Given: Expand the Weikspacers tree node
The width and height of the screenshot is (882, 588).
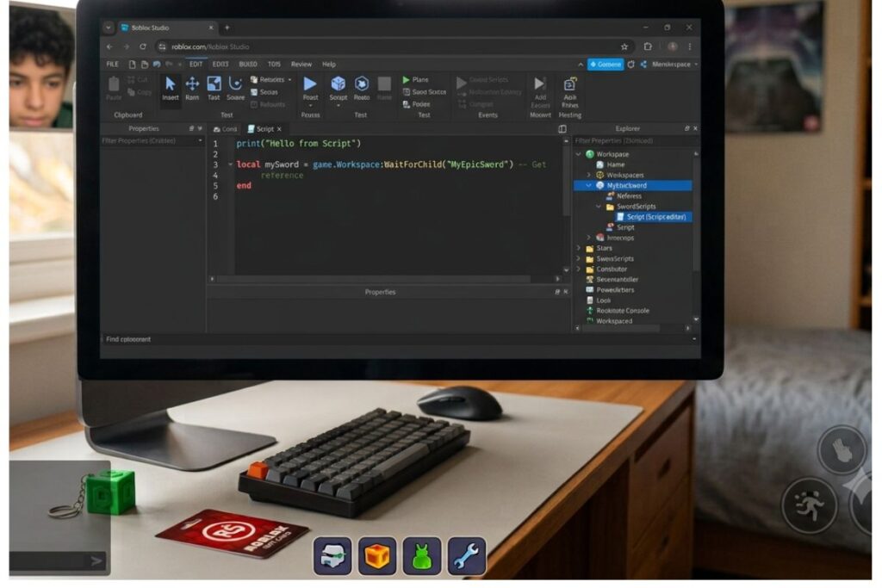Looking at the screenshot, I should 588,175.
